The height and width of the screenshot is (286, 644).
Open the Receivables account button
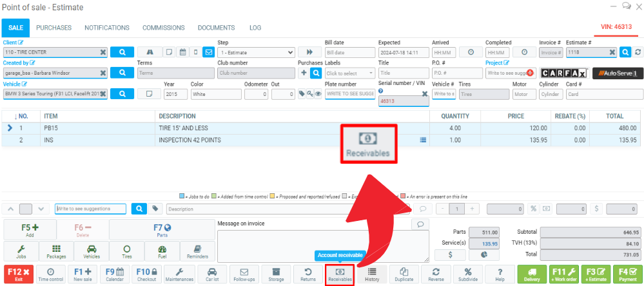click(x=340, y=274)
